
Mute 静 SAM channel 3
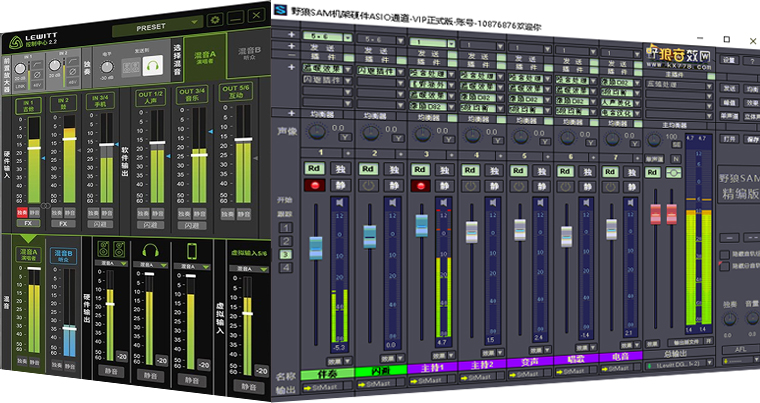[x=444, y=185]
